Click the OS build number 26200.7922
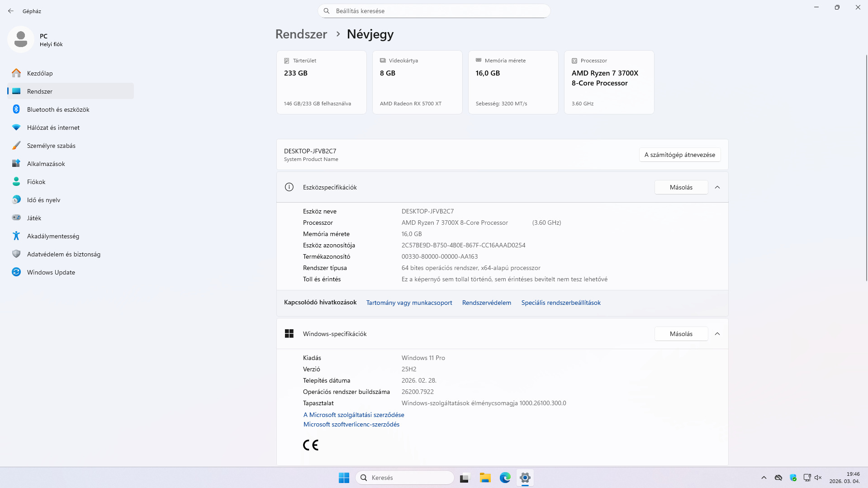 tap(417, 392)
